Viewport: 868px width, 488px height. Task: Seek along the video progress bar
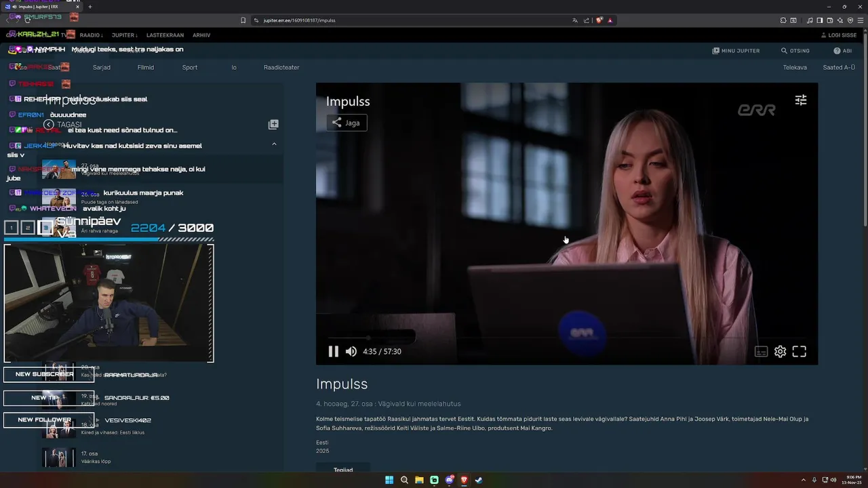566,337
